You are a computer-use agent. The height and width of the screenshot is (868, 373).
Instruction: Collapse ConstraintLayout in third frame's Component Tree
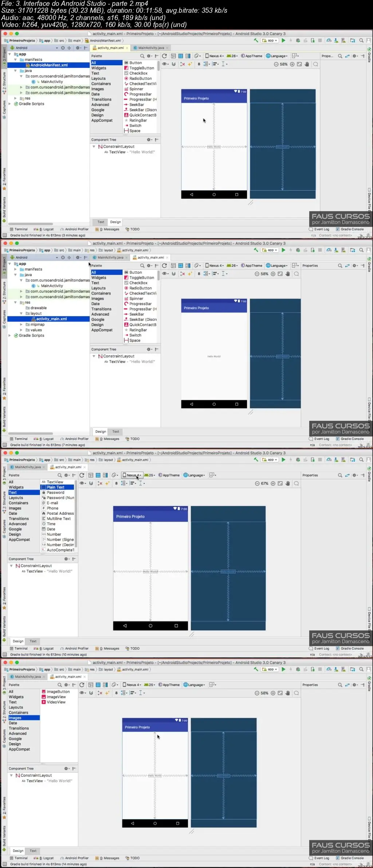(x=11, y=566)
